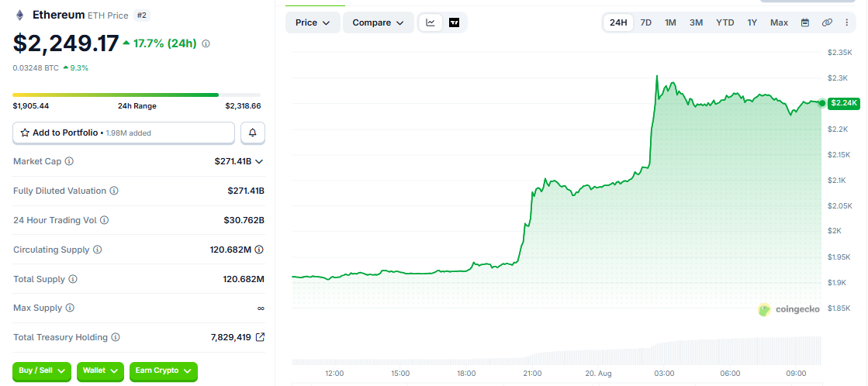Click the chain link share icon
This screenshot has width=868, height=386.
click(827, 22)
